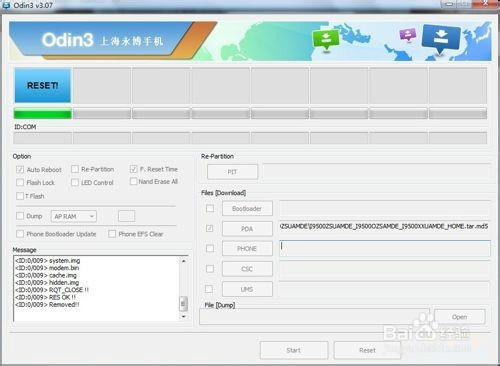Click Message log scroll down arrow
Image resolution: width=500 pixels, height=366 pixels.
(x=184, y=317)
